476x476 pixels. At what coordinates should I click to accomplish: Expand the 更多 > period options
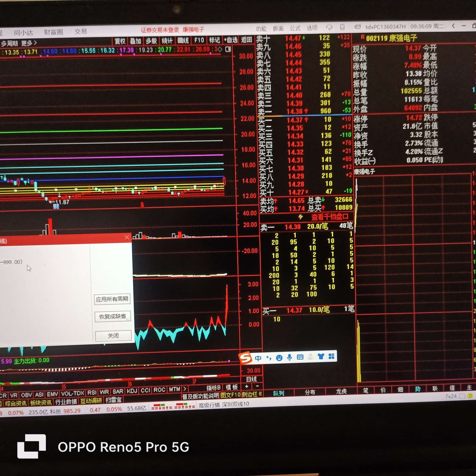(x=29, y=43)
